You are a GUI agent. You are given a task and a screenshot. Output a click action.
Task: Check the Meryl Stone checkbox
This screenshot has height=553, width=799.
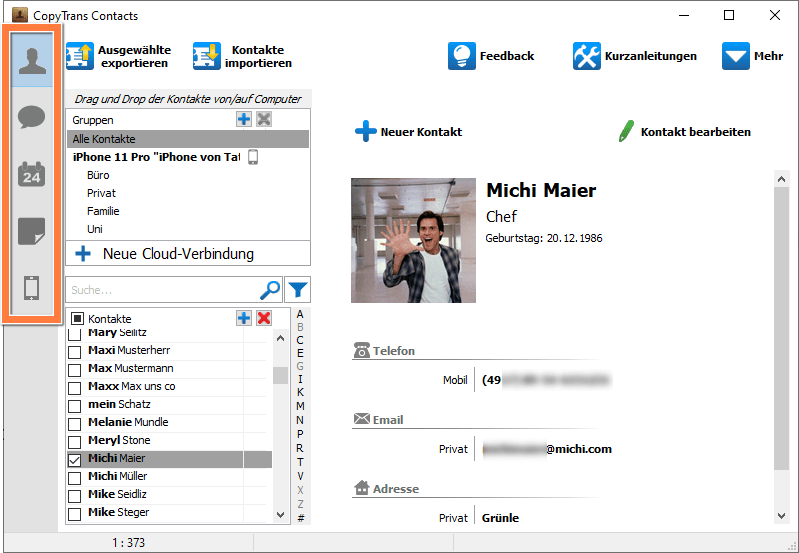(74, 441)
